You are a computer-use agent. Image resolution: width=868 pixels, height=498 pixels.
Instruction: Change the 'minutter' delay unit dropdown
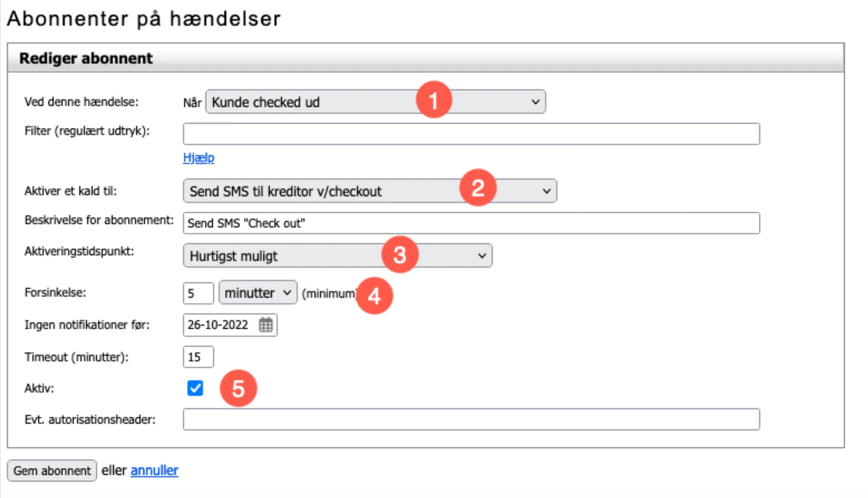[258, 293]
